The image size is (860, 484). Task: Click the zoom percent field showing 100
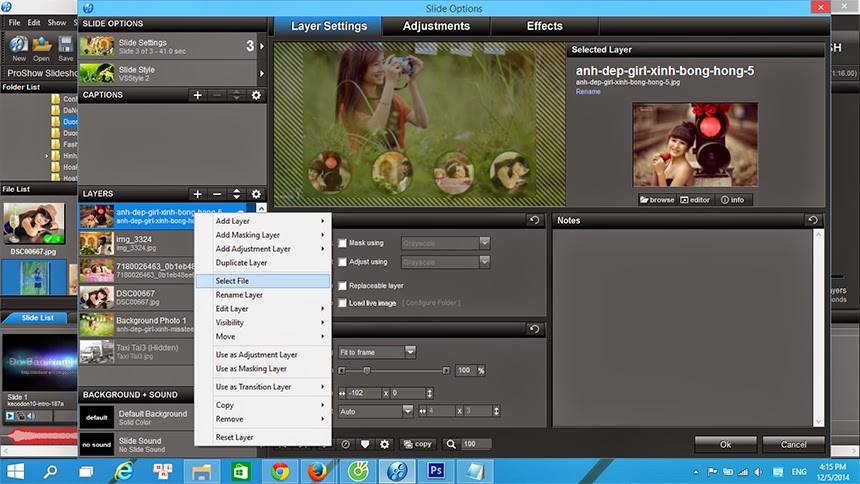pos(466,370)
